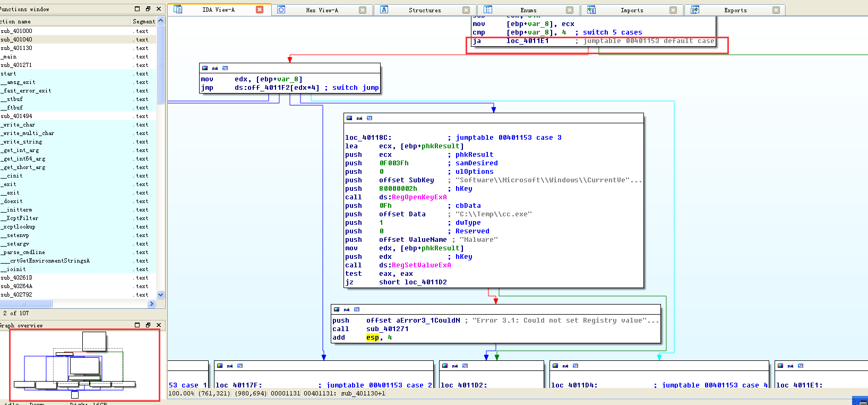This screenshot has width=868, height=405.
Task: Click color palette icon on loc_4011D4 node
Action: coord(555,366)
